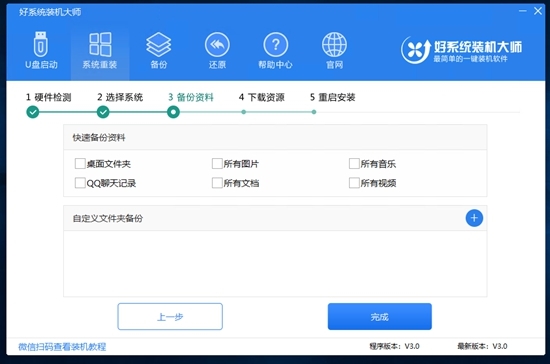Click the 好系统装机大师 brand logo
This screenshot has height=364, width=550.
461,50
